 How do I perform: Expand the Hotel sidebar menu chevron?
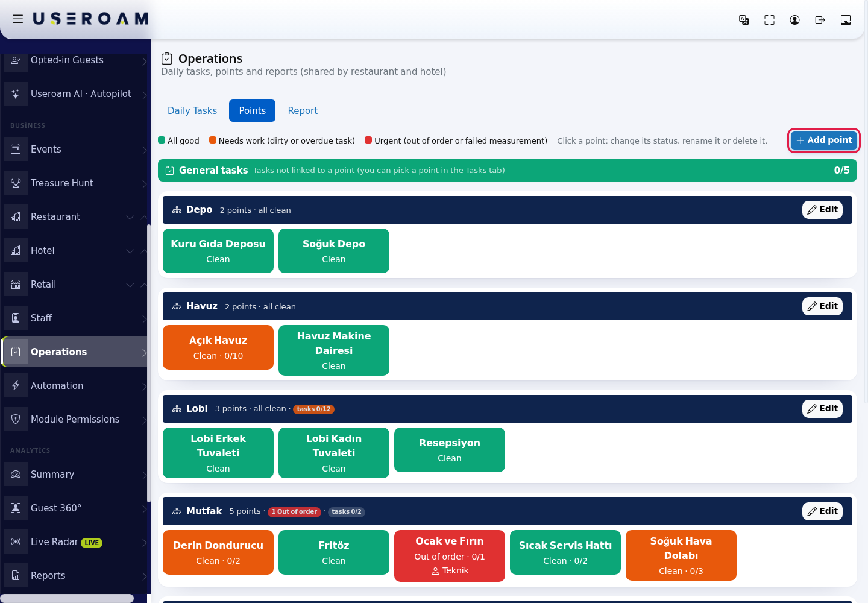130,251
